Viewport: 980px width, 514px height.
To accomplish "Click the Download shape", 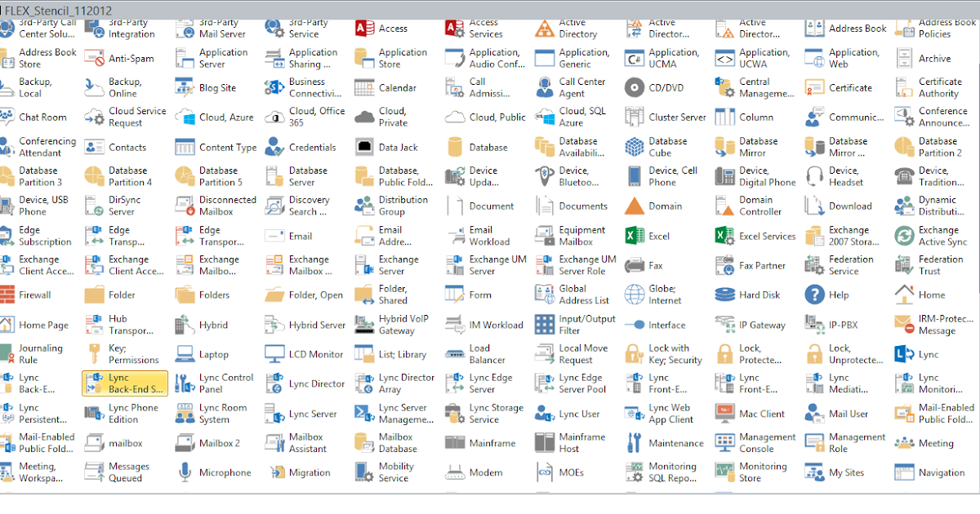I will (839, 206).
